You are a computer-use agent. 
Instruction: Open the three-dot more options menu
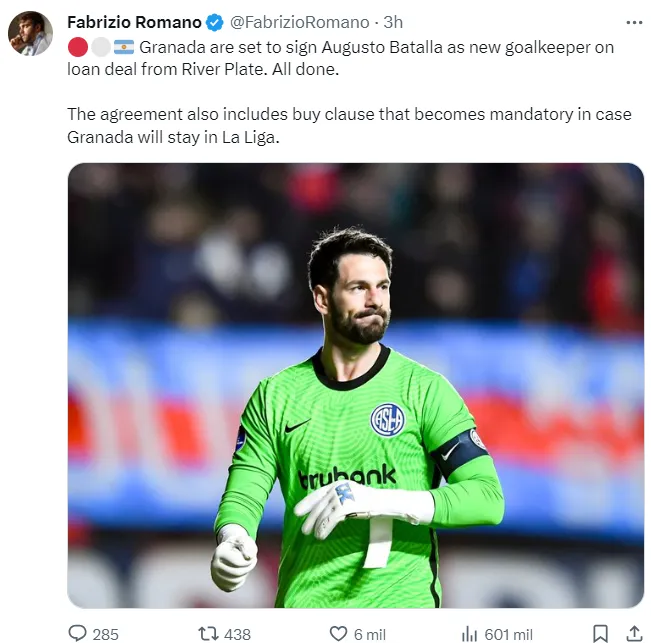634,22
